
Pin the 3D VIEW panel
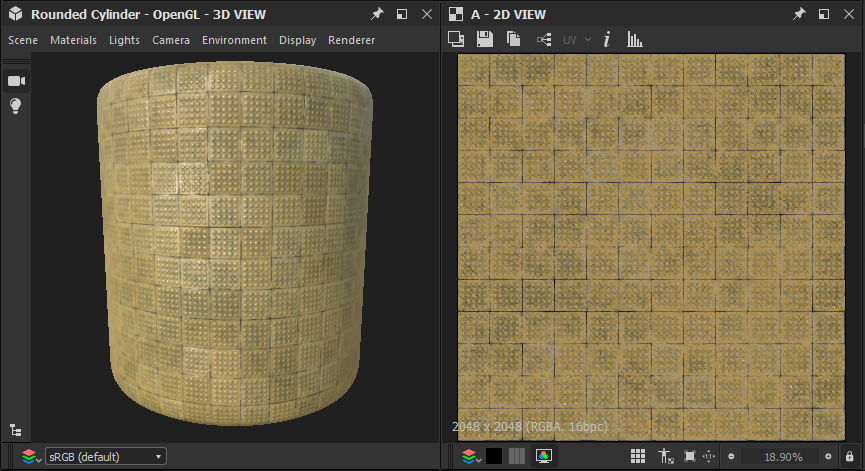(x=377, y=14)
